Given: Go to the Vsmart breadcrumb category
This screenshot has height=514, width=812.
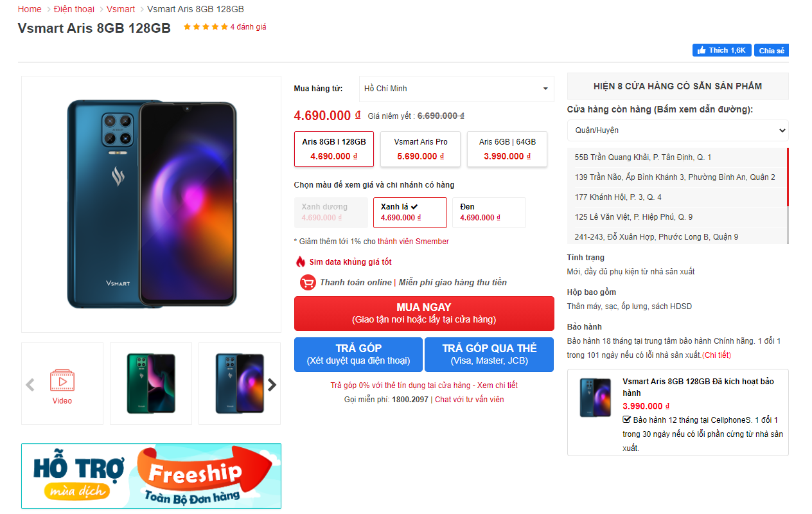Looking at the screenshot, I should 121,9.
